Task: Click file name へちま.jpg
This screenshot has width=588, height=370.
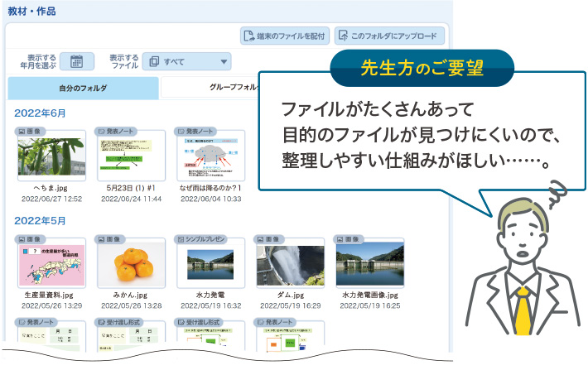Action: coord(51,188)
